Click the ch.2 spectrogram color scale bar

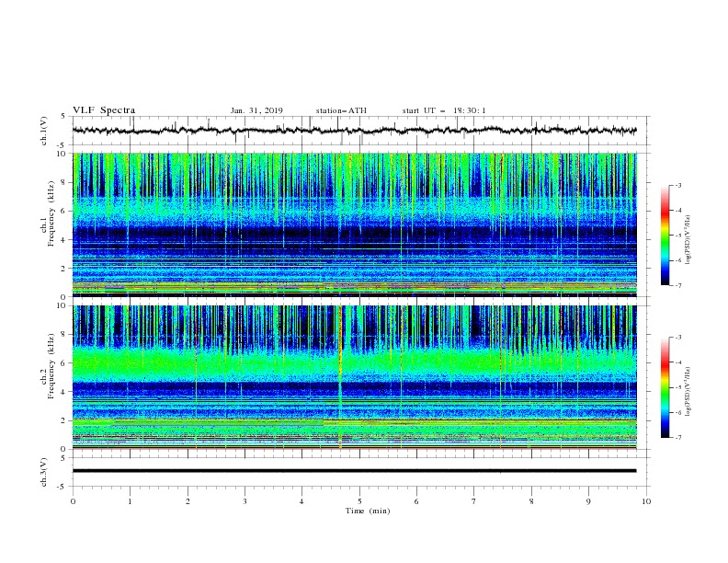pos(665,387)
